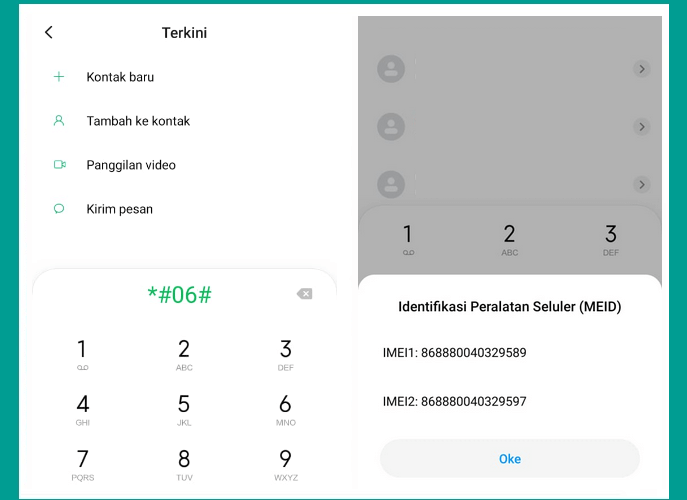Image resolution: width=687 pixels, height=500 pixels.
Task: Tap key 1 voicemail on left keypad
Action: point(82,354)
